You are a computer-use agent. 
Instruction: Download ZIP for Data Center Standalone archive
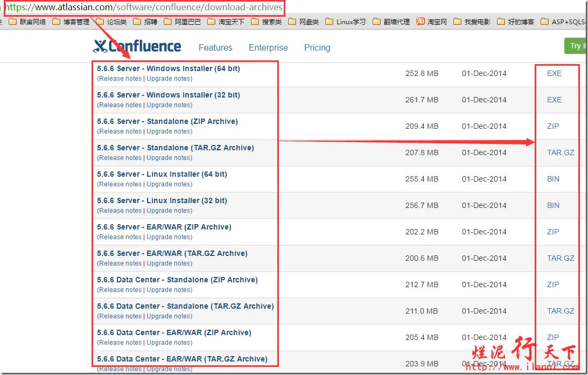553,284
